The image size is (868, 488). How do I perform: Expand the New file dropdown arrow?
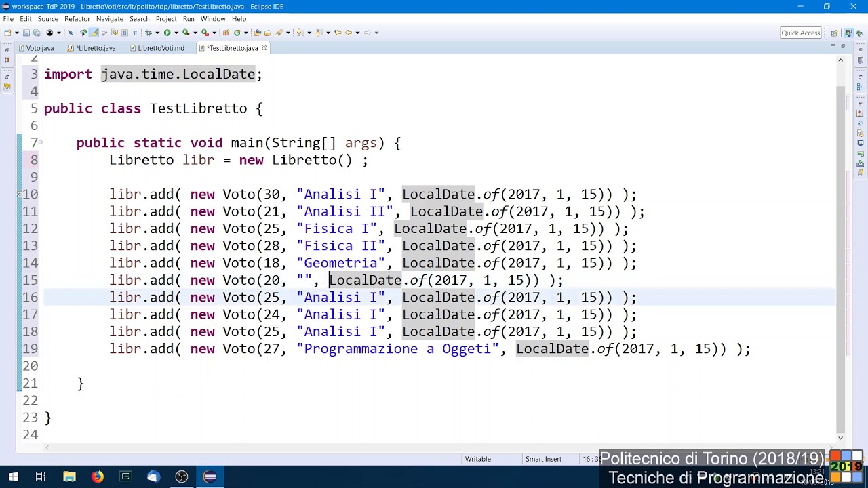(x=17, y=33)
